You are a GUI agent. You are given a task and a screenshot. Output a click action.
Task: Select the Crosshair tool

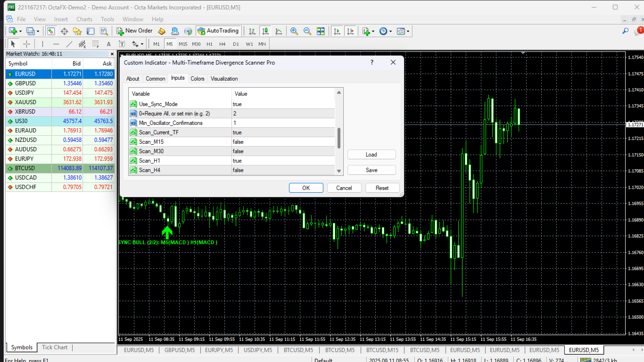point(27,44)
